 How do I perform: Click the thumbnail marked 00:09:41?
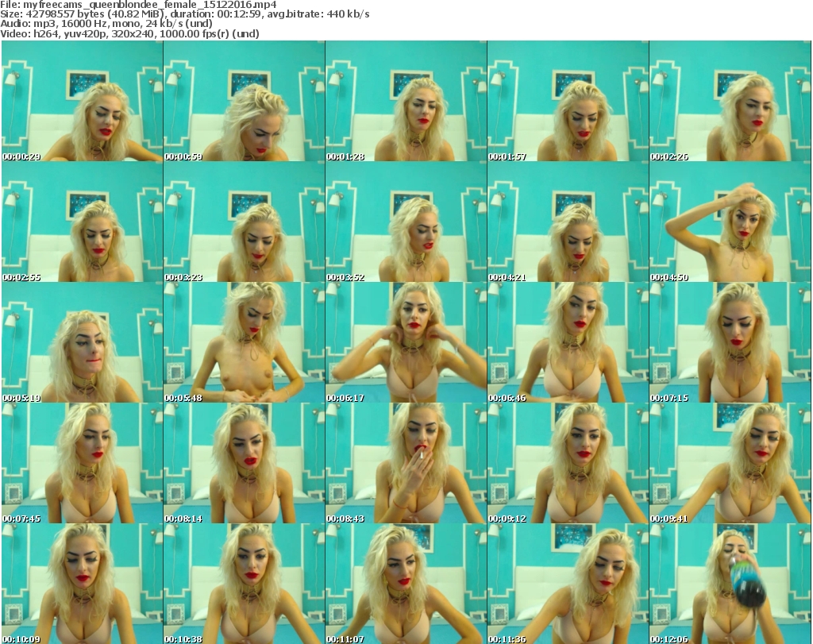[730, 463]
